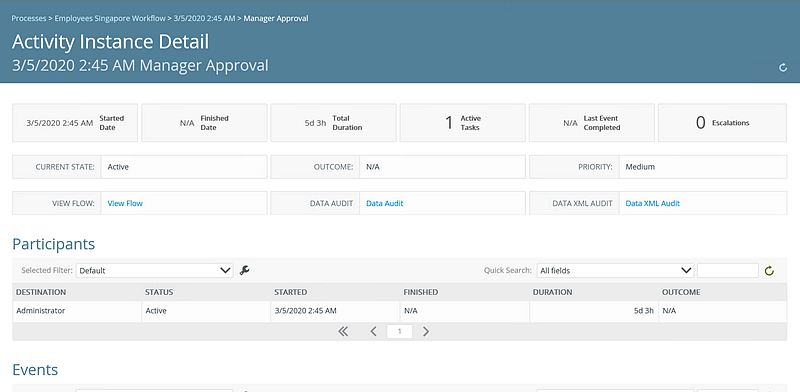This screenshot has height=392, width=800.
Task: Sort by the DESTINATION column header
Action: point(41,292)
